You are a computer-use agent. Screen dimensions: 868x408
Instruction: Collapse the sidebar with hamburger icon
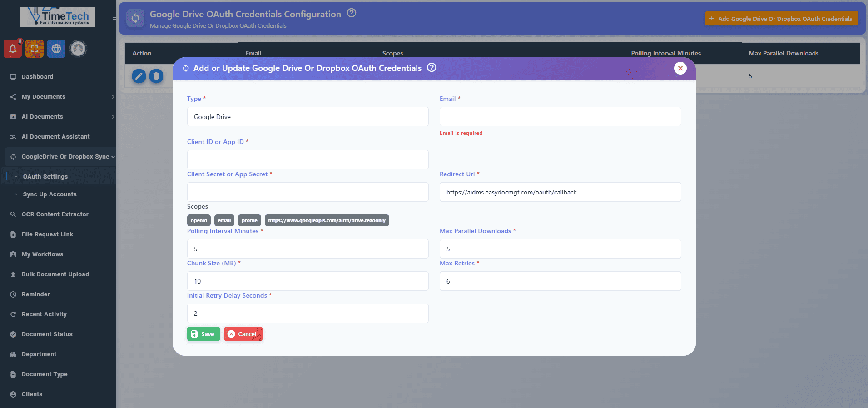114,17
